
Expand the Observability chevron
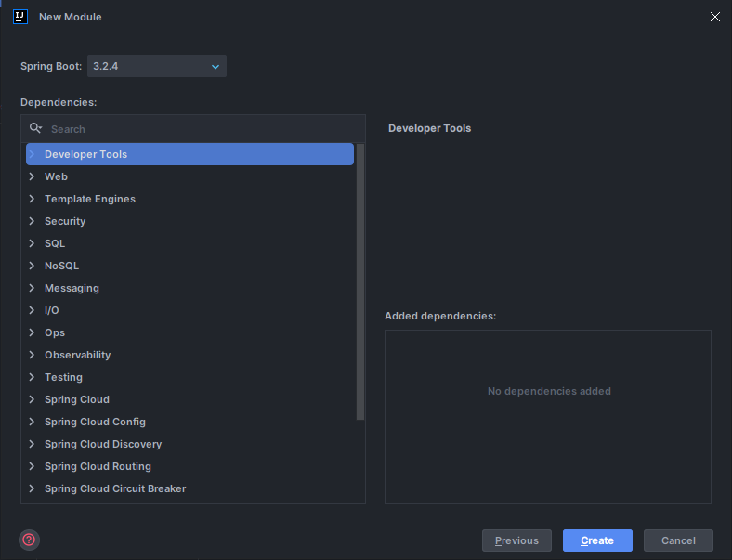[x=32, y=355]
